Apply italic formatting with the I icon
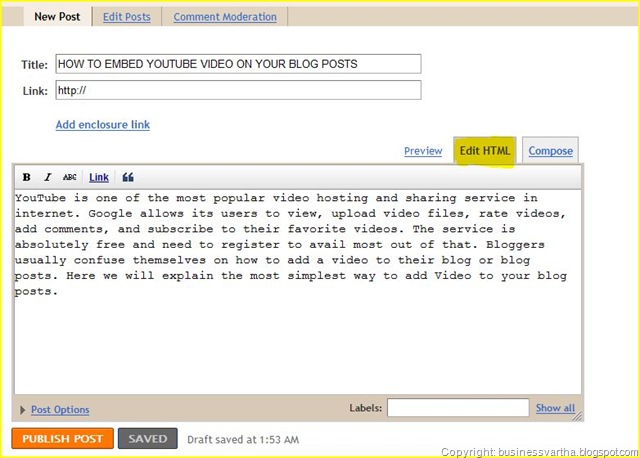 pos(48,177)
